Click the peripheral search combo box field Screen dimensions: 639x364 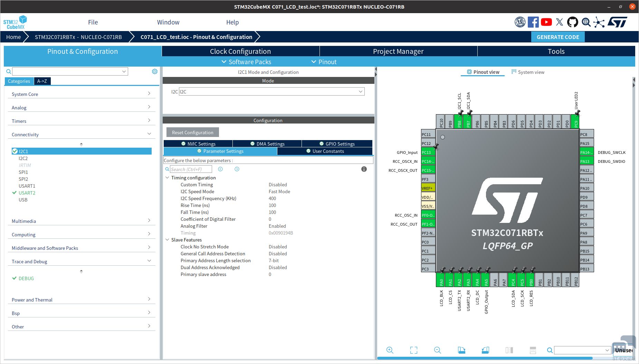pyautogui.click(x=70, y=71)
